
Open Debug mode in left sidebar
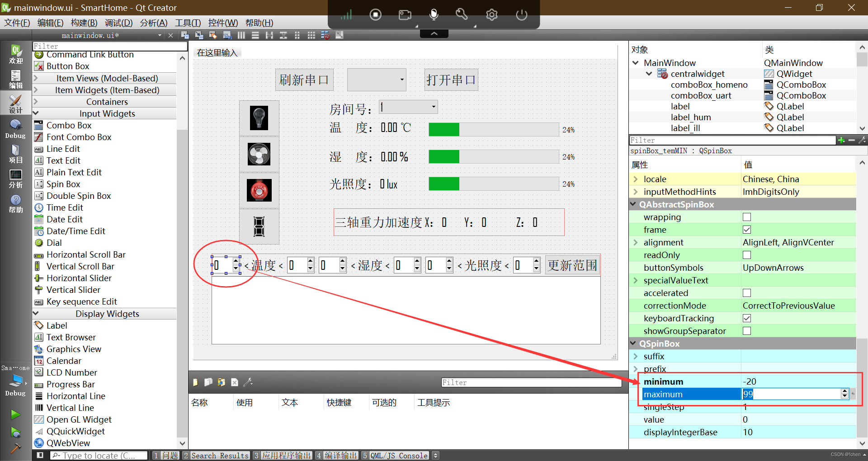coord(16,128)
